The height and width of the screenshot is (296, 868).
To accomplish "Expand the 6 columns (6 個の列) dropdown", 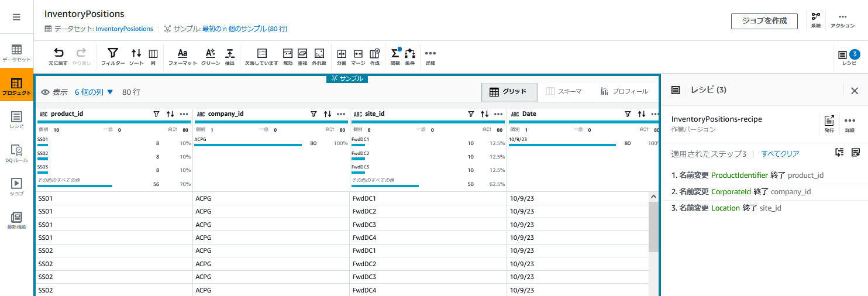I will pos(94,92).
